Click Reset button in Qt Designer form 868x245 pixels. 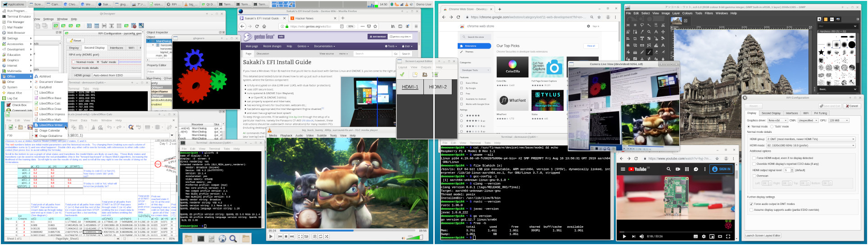pos(76,41)
